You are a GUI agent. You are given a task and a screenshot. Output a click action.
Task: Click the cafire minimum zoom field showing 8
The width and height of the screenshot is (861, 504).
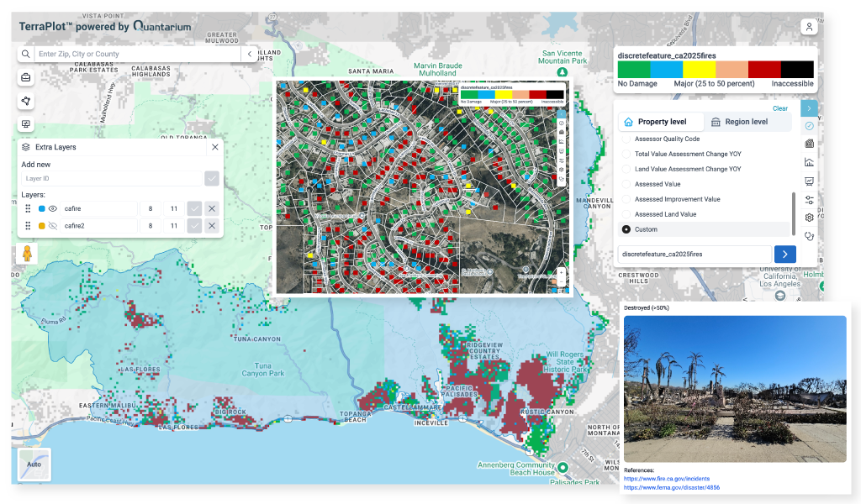(151, 208)
